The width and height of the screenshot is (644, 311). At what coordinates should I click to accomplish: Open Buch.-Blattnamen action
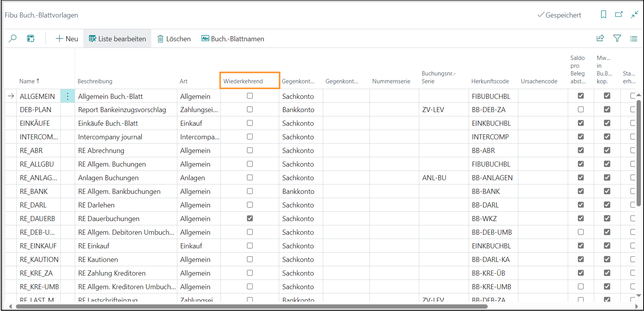point(233,39)
